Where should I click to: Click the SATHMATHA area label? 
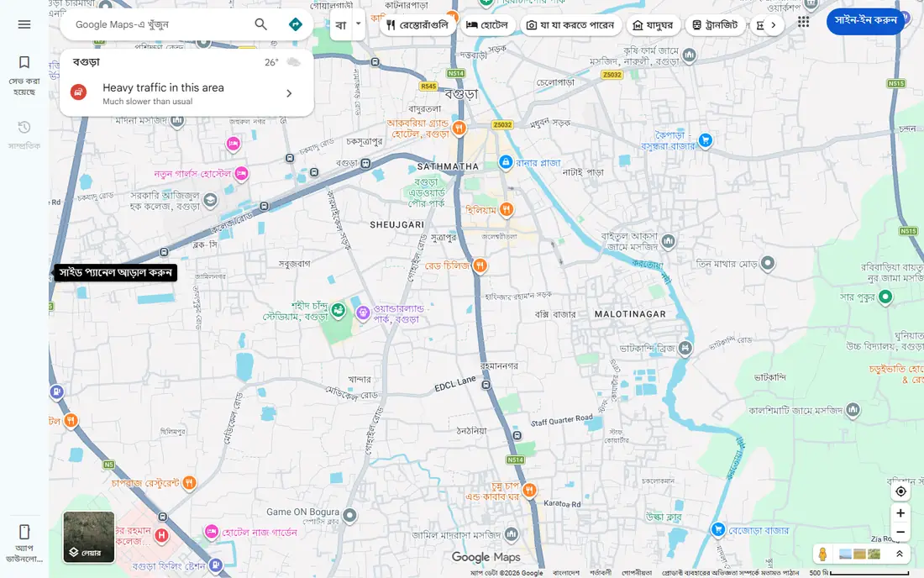(x=448, y=166)
